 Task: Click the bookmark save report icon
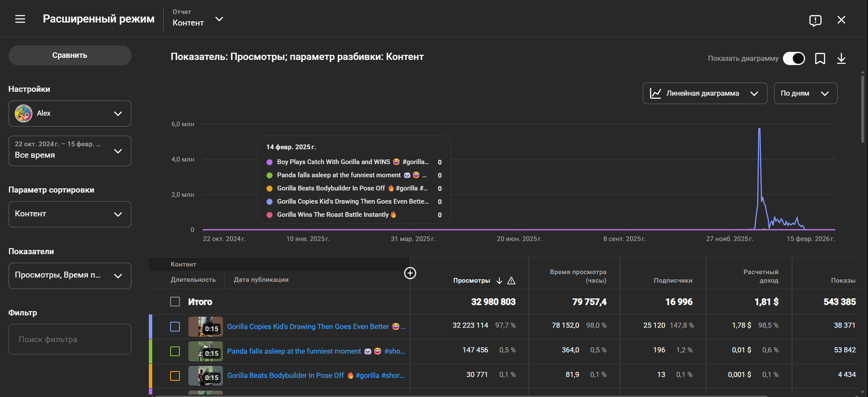tap(820, 59)
